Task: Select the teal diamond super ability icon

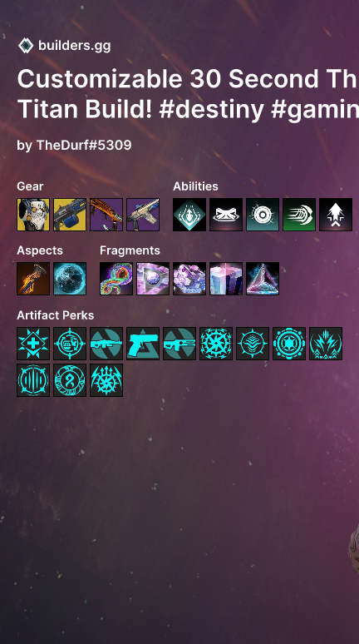Action: tap(189, 215)
